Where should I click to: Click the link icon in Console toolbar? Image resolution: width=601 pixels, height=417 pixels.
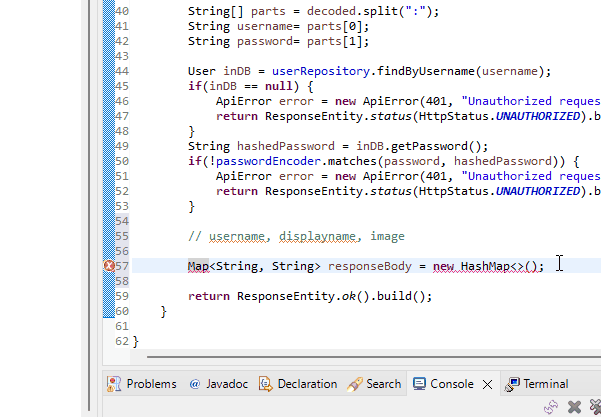click(x=550, y=407)
